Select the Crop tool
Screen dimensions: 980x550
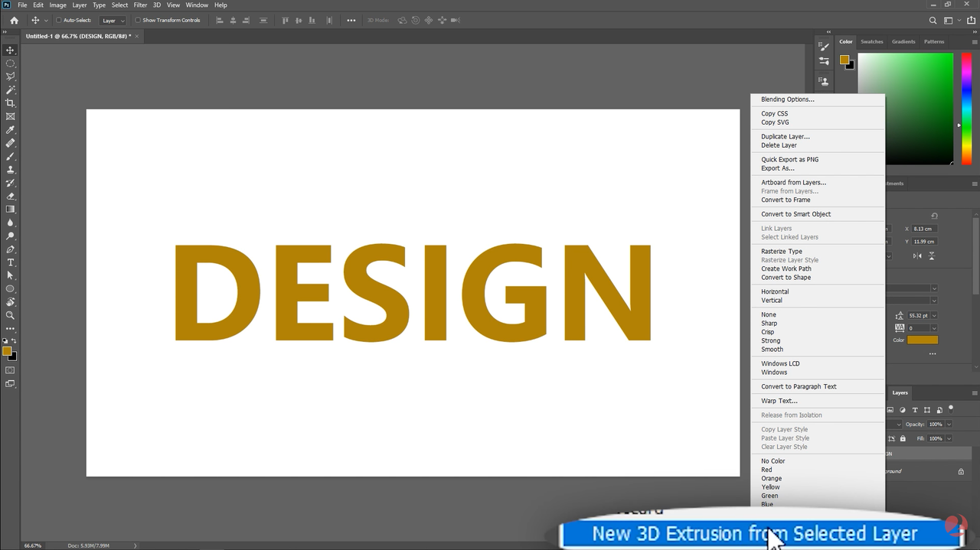point(10,103)
